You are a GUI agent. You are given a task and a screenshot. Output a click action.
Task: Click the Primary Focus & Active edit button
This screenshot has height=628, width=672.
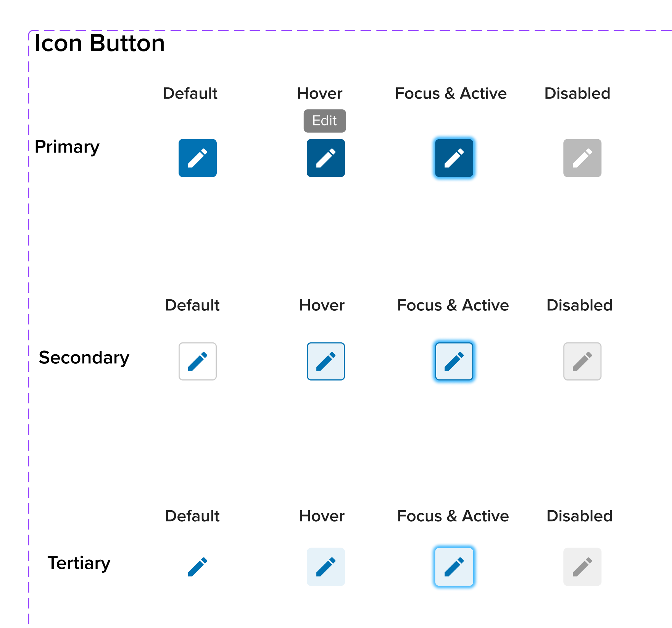(454, 158)
